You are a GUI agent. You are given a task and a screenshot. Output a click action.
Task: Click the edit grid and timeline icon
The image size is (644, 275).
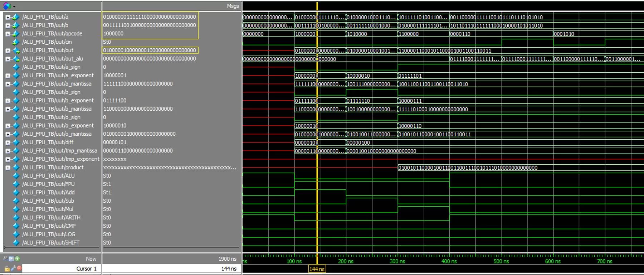click(11, 259)
